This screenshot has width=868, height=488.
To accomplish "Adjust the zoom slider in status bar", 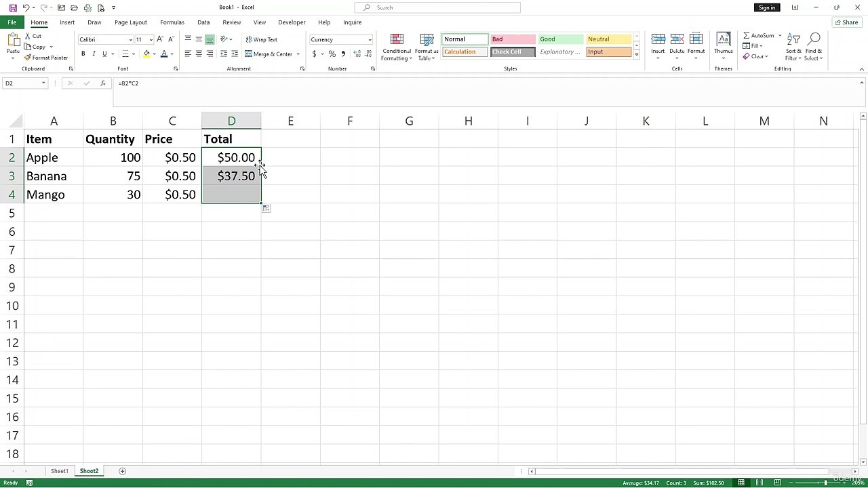I will tap(825, 483).
